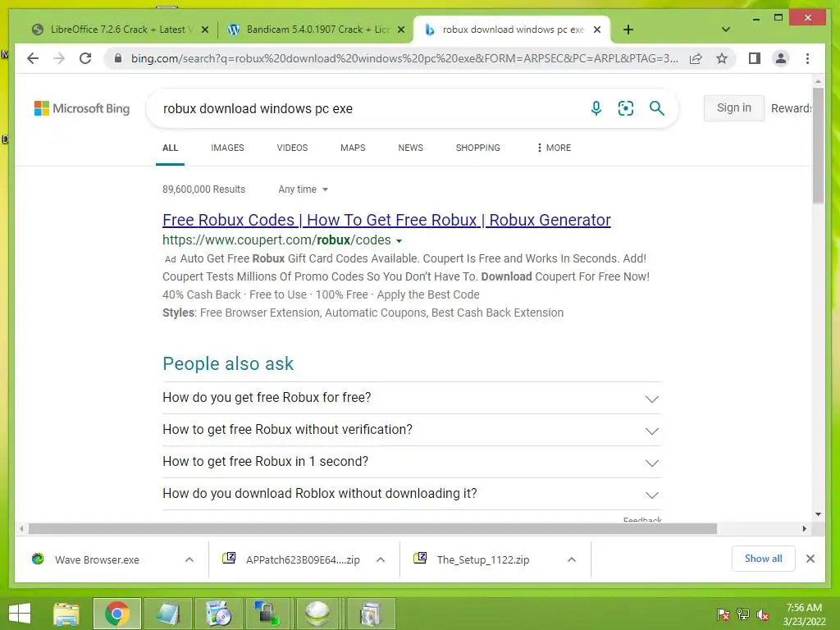Submit search with magnifier icon
The width and height of the screenshot is (840, 630).
coord(657,108)
